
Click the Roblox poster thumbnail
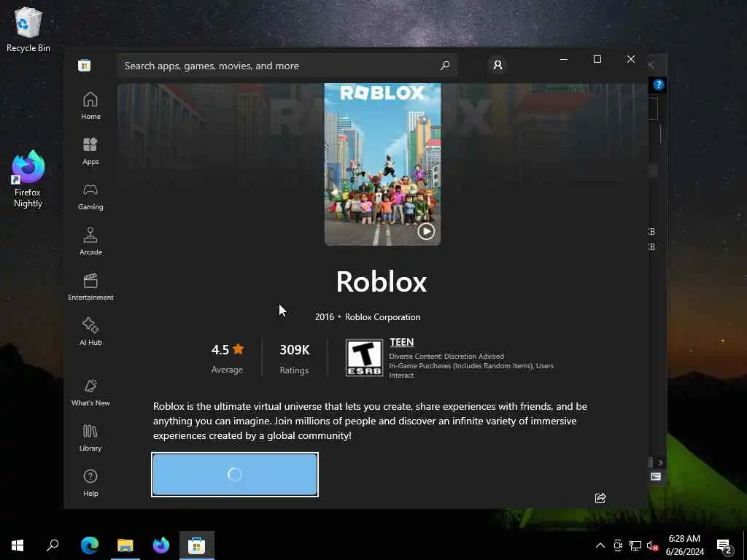(x=382, y=164)
